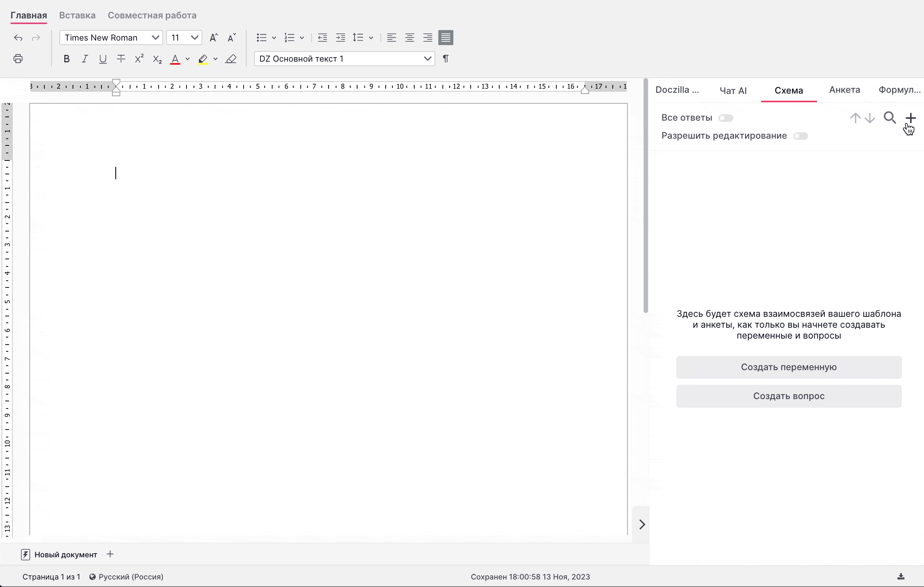
Task: Insert a bulleted list
Action: pos(261,38)
